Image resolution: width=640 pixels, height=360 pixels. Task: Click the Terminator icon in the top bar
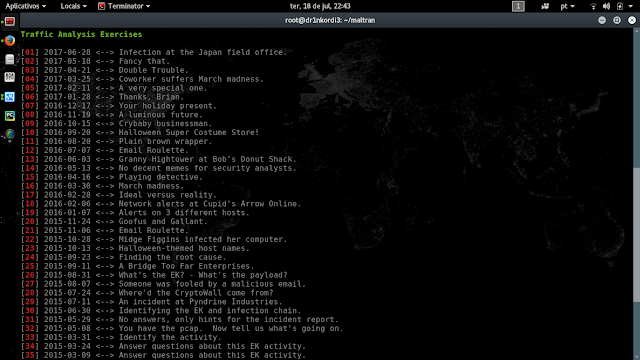coord(102,6)
